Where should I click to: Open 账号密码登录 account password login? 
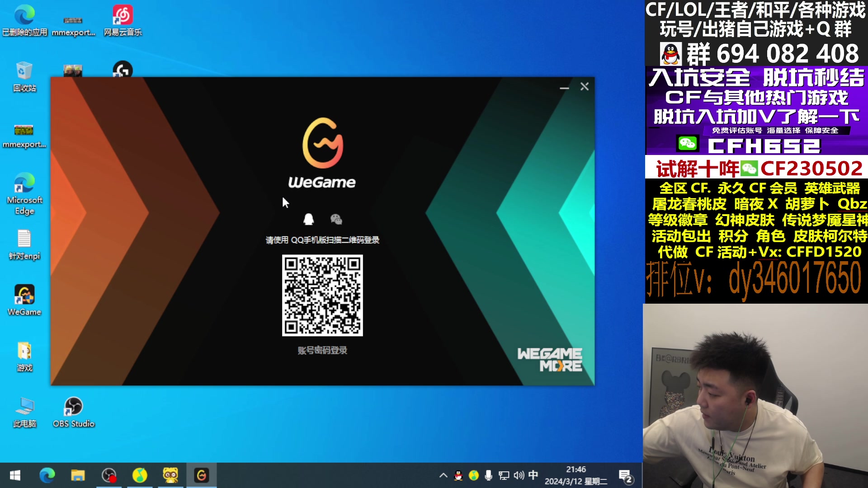point(322,350)
